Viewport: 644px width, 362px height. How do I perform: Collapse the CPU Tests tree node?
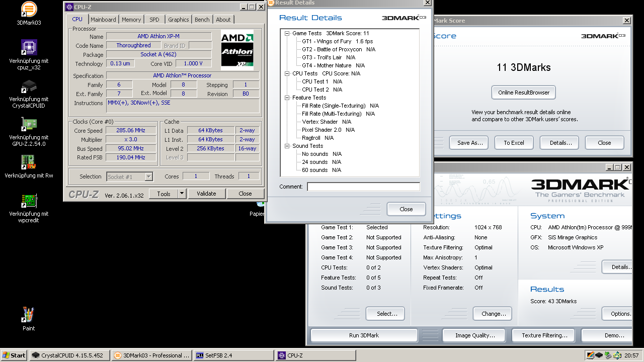click(x=287, y=73)
